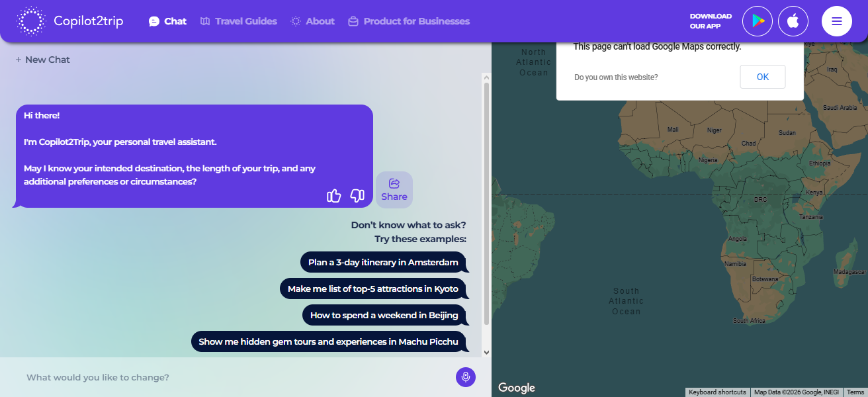The image size is (868, 397).
Task: Select 'Plan a 3-day itinerary in Amsterdam'
Action: point(383,262)
